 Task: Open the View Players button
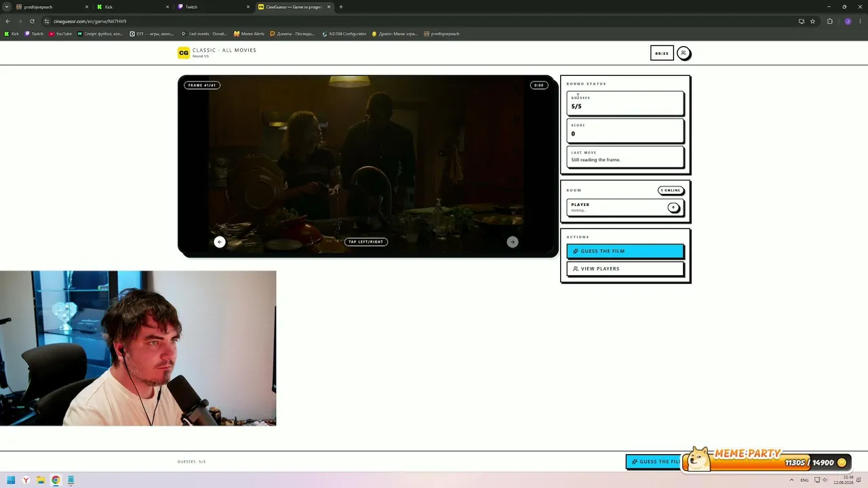click(625, 269)
